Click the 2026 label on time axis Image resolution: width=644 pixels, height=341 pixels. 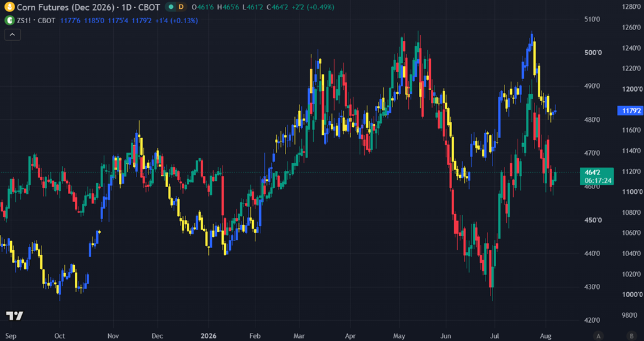point(208,335)
